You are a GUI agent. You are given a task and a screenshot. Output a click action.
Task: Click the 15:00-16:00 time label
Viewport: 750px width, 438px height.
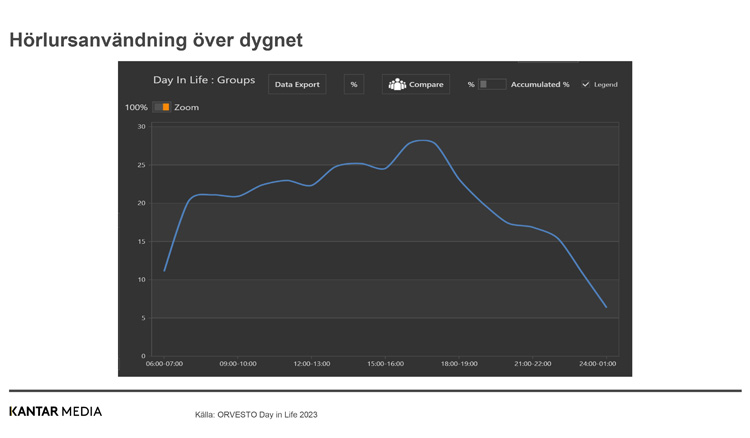[x=385, y=364]
